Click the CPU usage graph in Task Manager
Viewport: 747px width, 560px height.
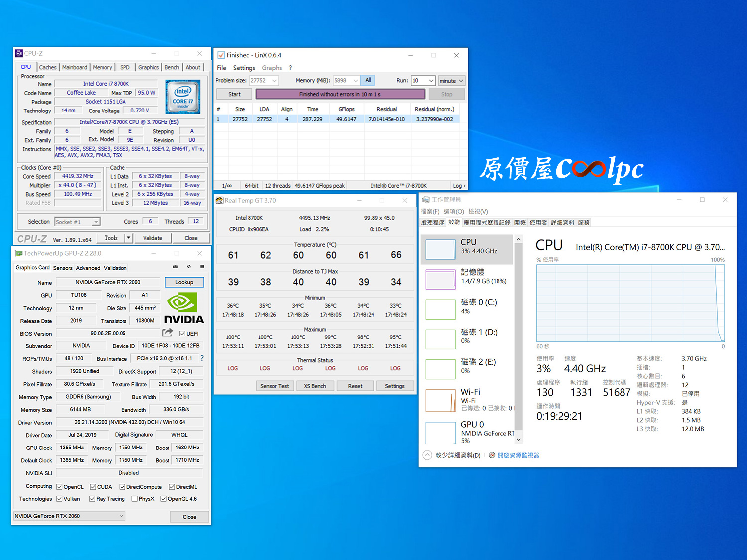click(630, 303)
